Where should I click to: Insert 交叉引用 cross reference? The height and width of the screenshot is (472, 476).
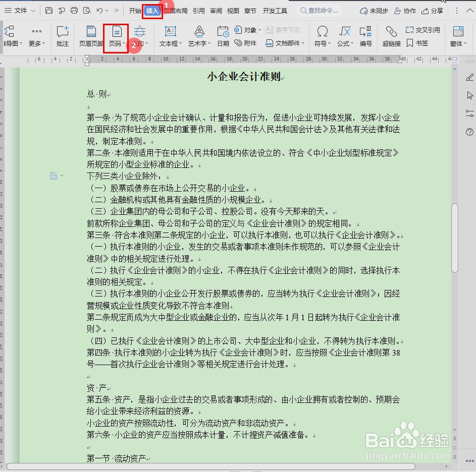coord(422,30)
